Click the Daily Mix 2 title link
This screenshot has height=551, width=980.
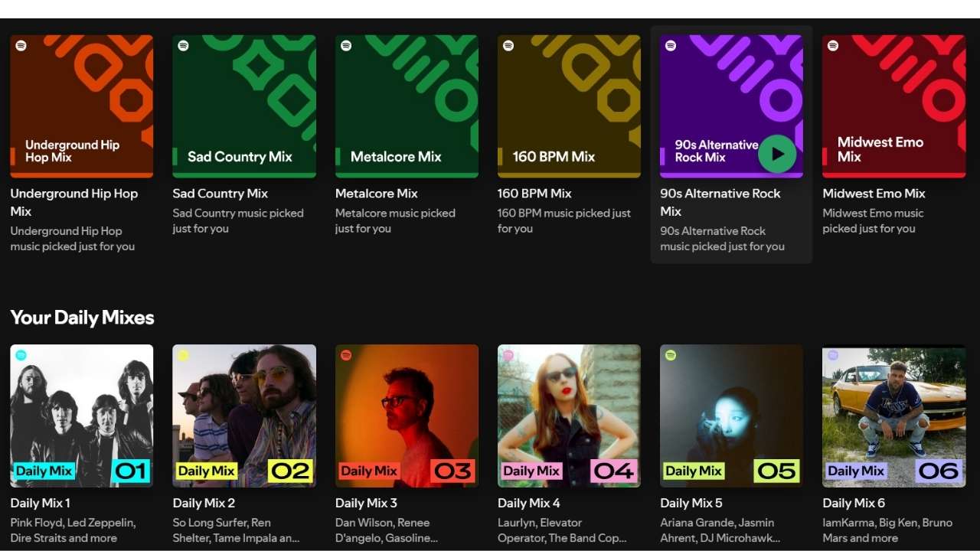click(204, 503)
